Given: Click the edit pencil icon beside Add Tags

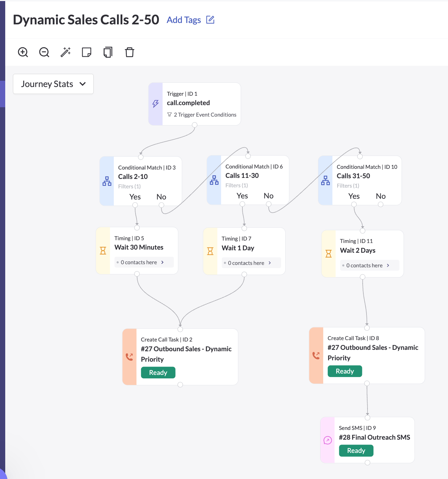Looking at the screenshot, I should click(210, 20).
